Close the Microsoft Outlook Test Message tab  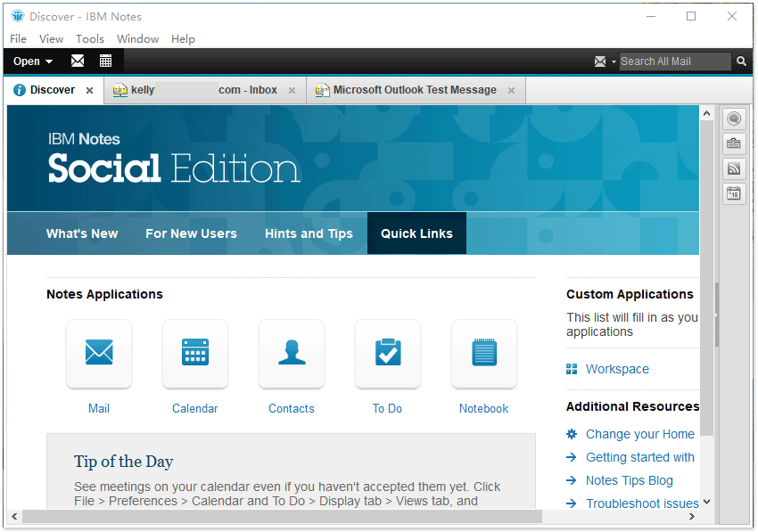point(512,90)
